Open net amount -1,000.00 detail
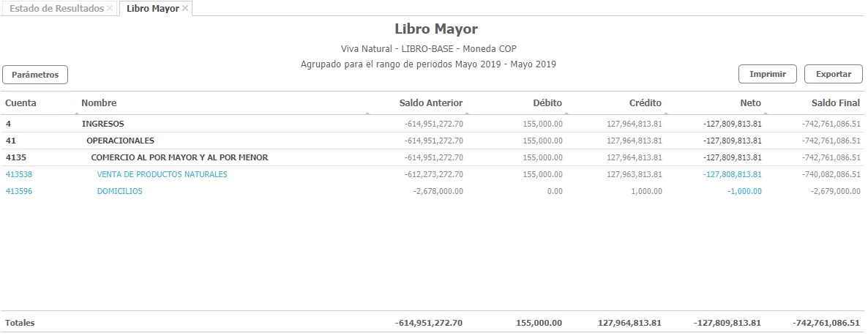The width and height of the screenshot is (868, 336). 744,191
